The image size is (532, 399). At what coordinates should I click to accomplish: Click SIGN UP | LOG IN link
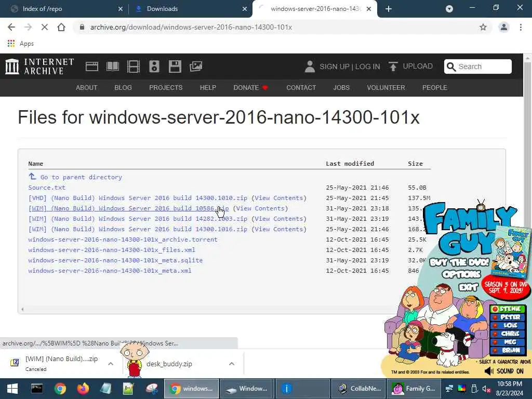tap(350, 66)
